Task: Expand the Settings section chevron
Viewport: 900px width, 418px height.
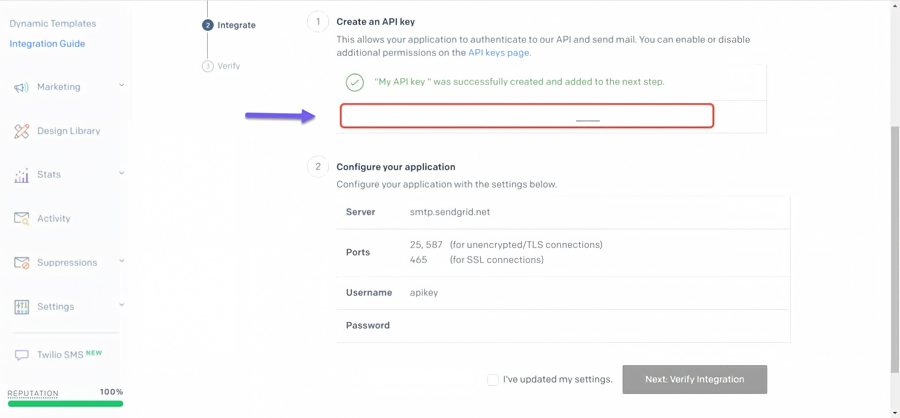Action: pos(121,305)
